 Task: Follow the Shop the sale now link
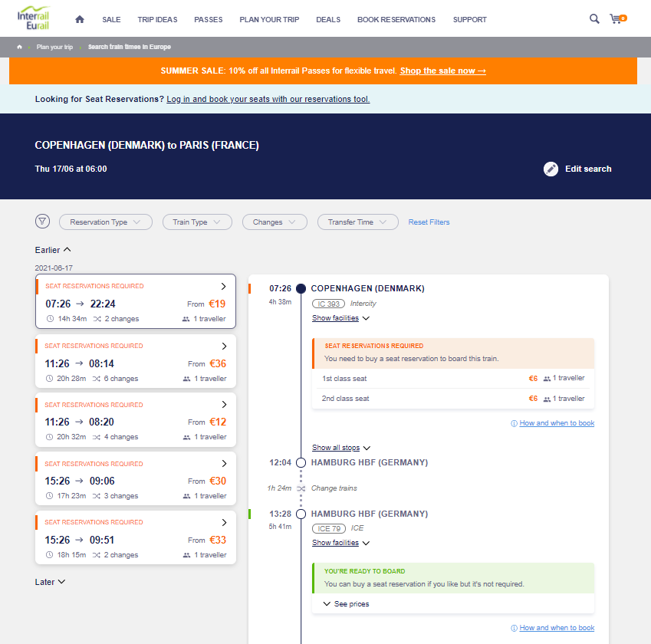pyautogui.click(x=442, y=71)
